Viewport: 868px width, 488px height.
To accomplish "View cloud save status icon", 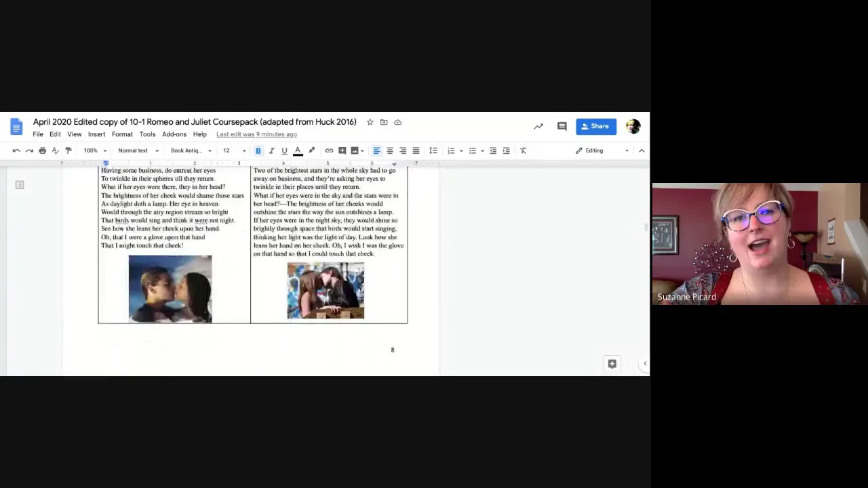I will (x=398, y=122).
